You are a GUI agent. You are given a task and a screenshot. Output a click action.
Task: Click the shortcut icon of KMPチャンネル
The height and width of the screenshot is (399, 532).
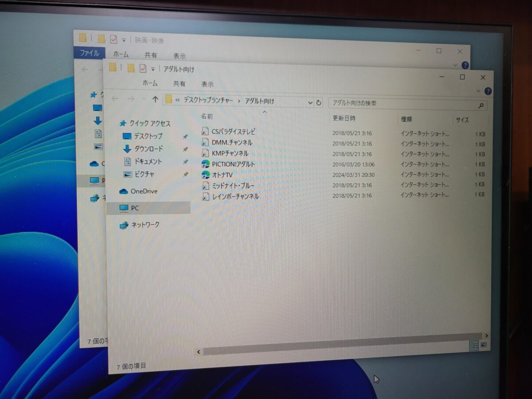point(205,153)
